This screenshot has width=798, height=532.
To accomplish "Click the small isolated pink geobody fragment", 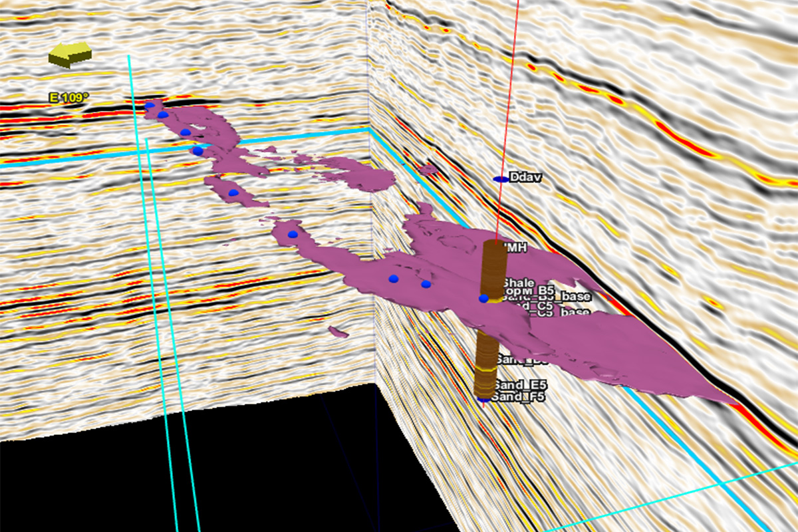I will 338,331.
